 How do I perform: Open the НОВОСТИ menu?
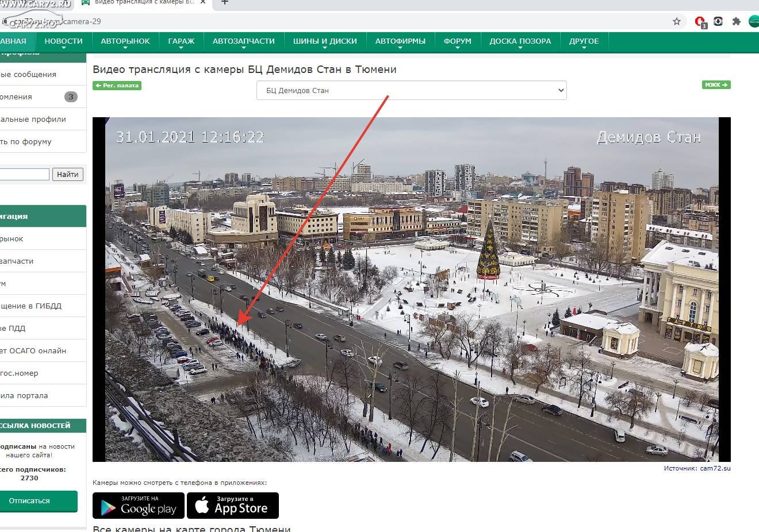63,41
